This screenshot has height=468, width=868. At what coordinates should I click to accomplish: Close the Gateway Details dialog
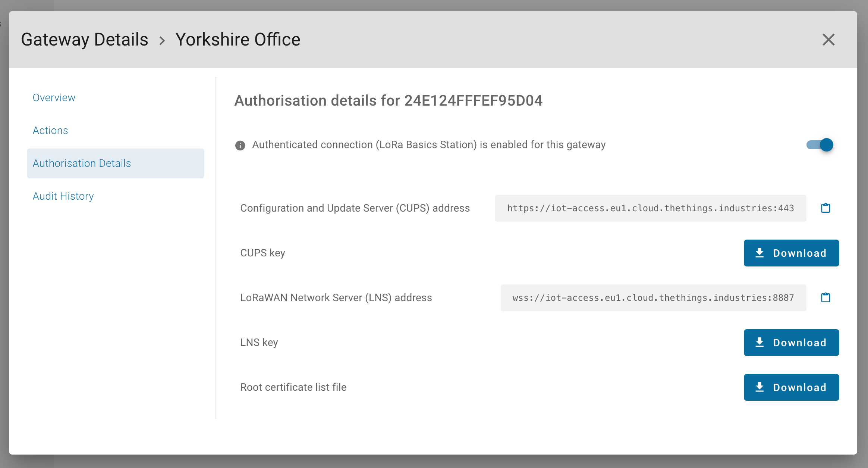(x=828, y=40)
